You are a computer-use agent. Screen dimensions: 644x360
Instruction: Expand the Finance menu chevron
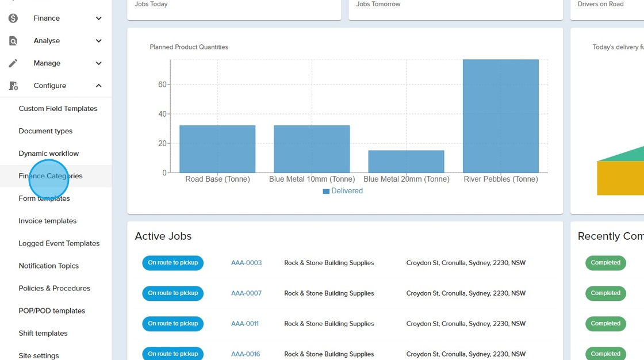click(x=98, y=18)
